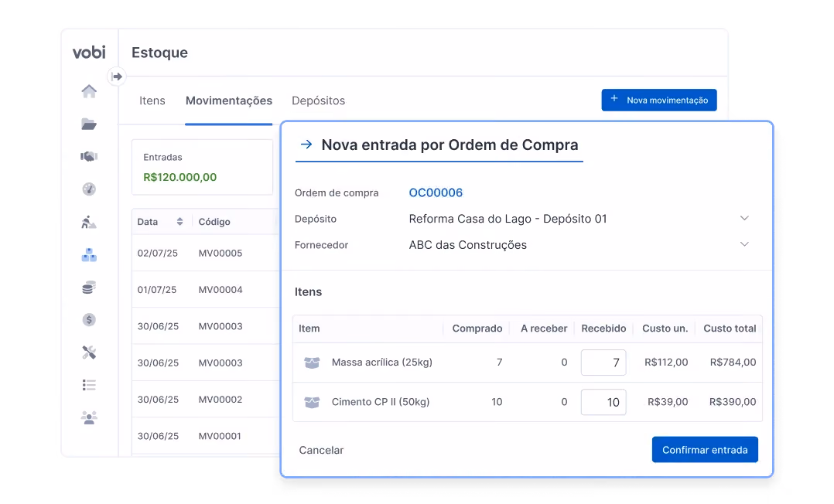Open the dashboard gauge sidebar icon
Viewport: 834px width, 504px height.
tap(89, 189)
